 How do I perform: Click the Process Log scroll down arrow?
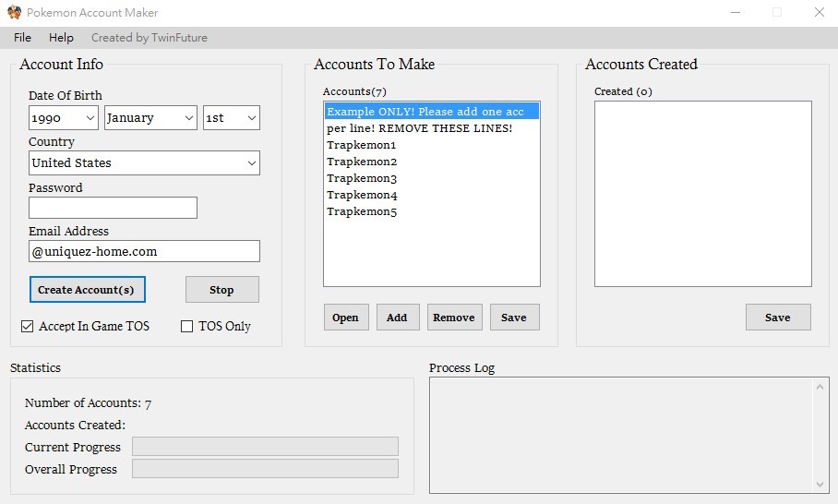(x=821, y=485)
